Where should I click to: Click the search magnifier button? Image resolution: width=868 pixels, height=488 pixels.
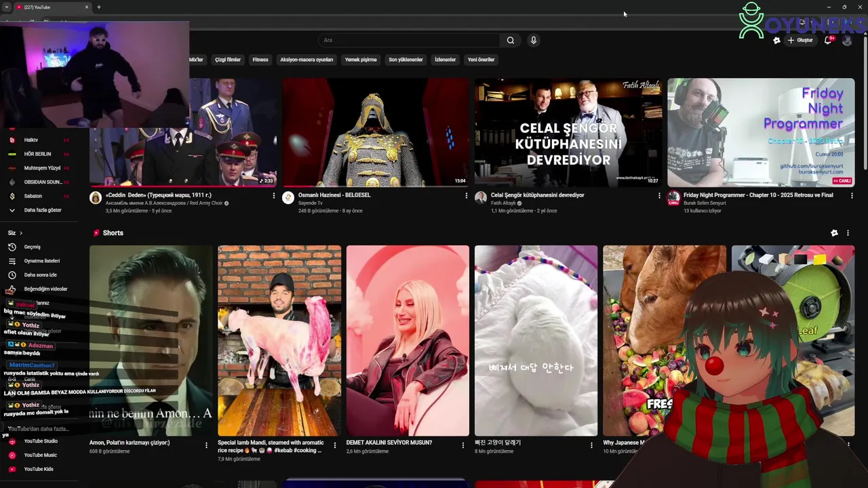click(511, 40)
